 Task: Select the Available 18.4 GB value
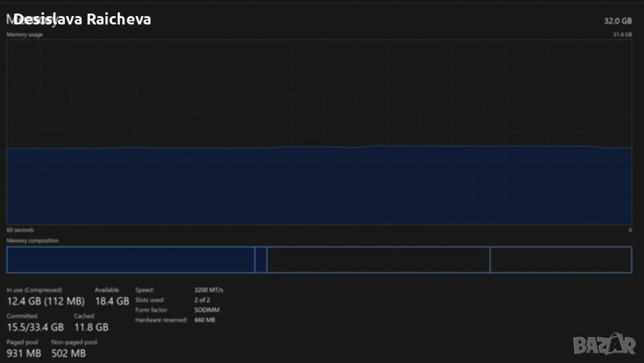point(112,301)
